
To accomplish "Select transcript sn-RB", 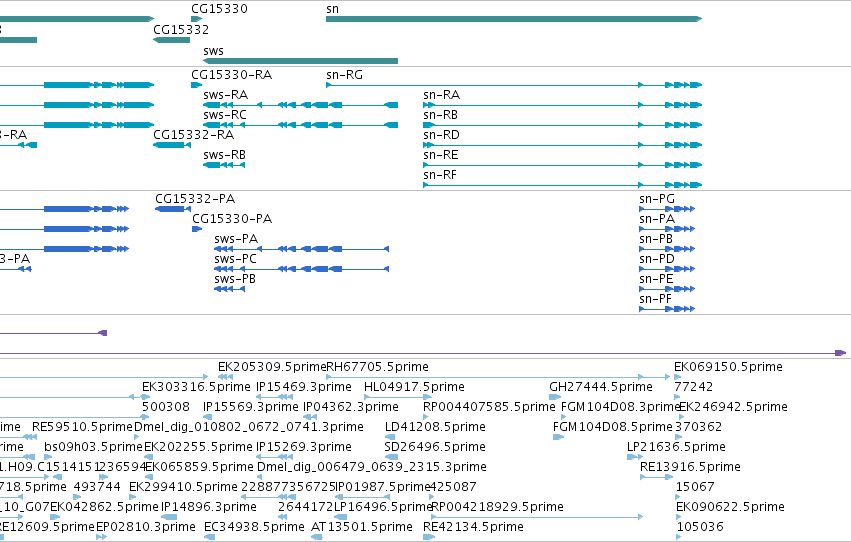I will click(562, 125).
